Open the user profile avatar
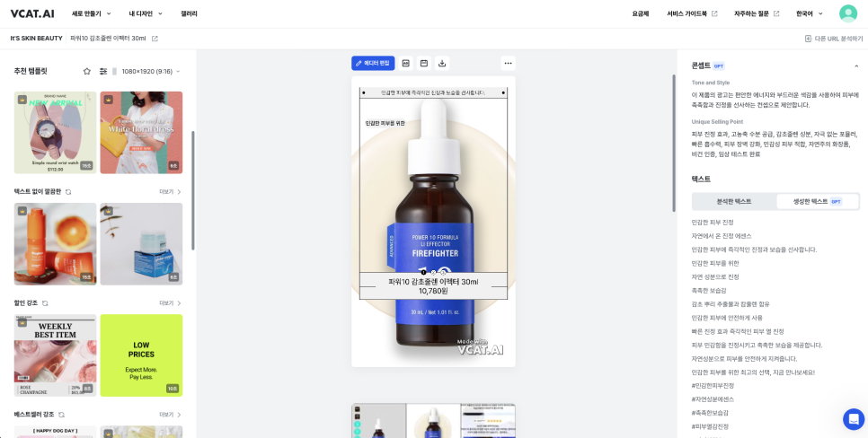868x438 pixels. [848, 13]
